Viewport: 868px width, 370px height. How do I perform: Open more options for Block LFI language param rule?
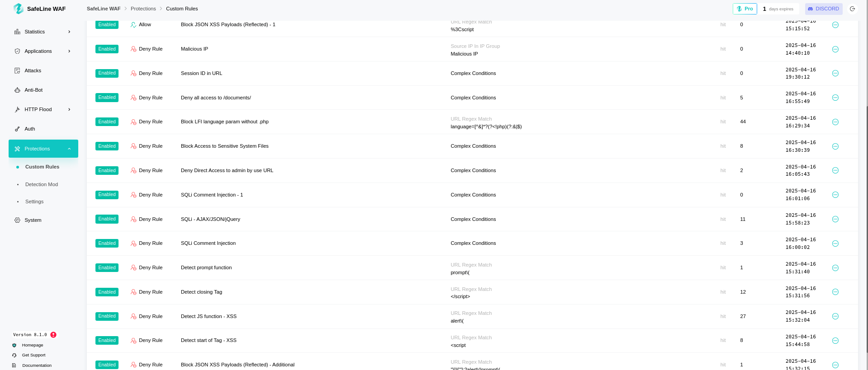tap(835, 122)
